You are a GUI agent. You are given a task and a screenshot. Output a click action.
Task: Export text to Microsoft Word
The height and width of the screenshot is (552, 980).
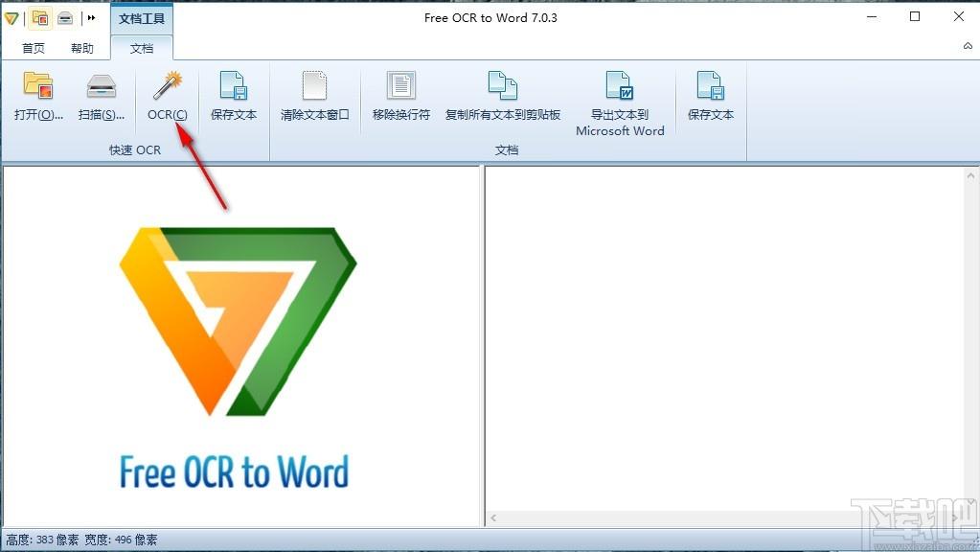point(620,104)
